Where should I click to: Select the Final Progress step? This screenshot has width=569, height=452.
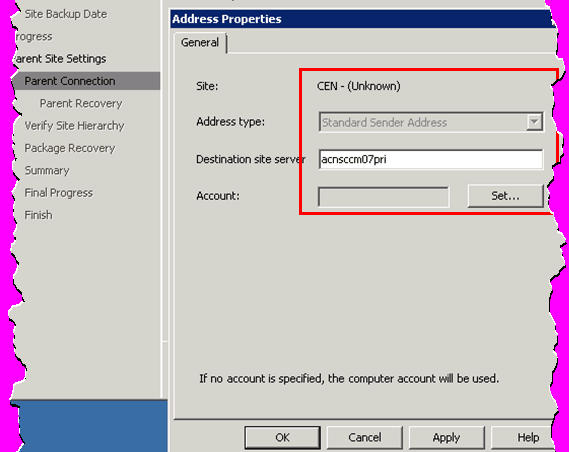pyautogui.click(x=59, y=193)
